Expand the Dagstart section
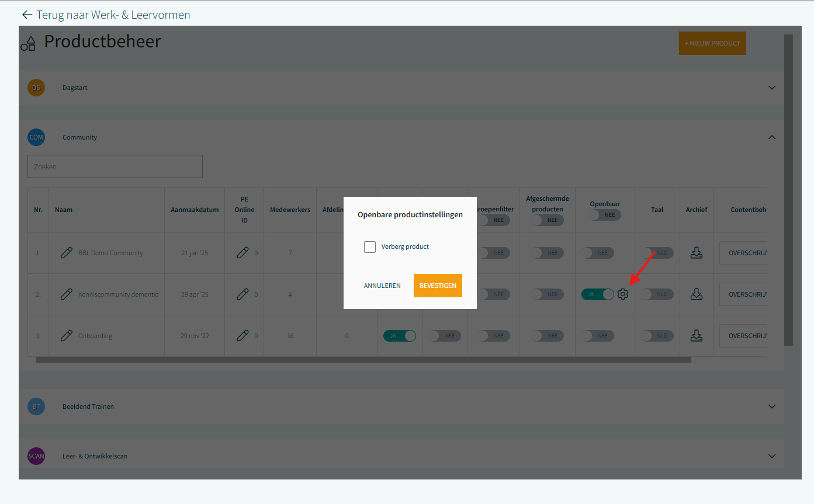 point(771,88)
